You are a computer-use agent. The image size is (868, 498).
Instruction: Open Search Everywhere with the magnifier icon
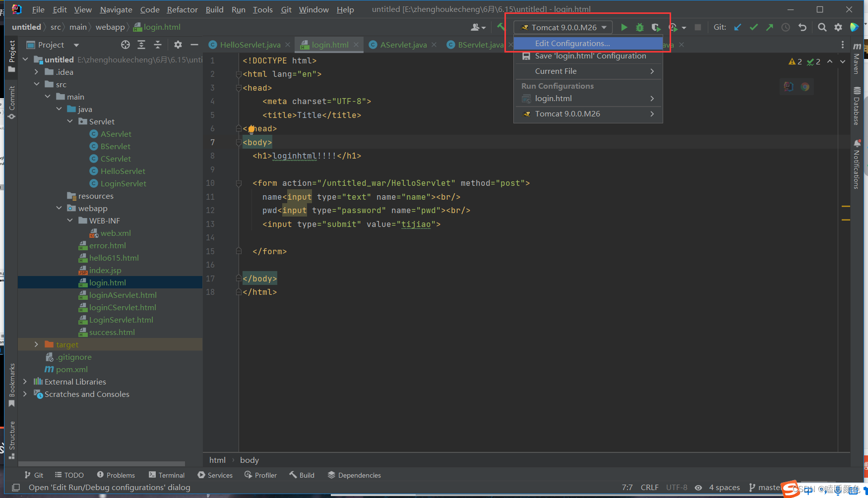point(822,27)
